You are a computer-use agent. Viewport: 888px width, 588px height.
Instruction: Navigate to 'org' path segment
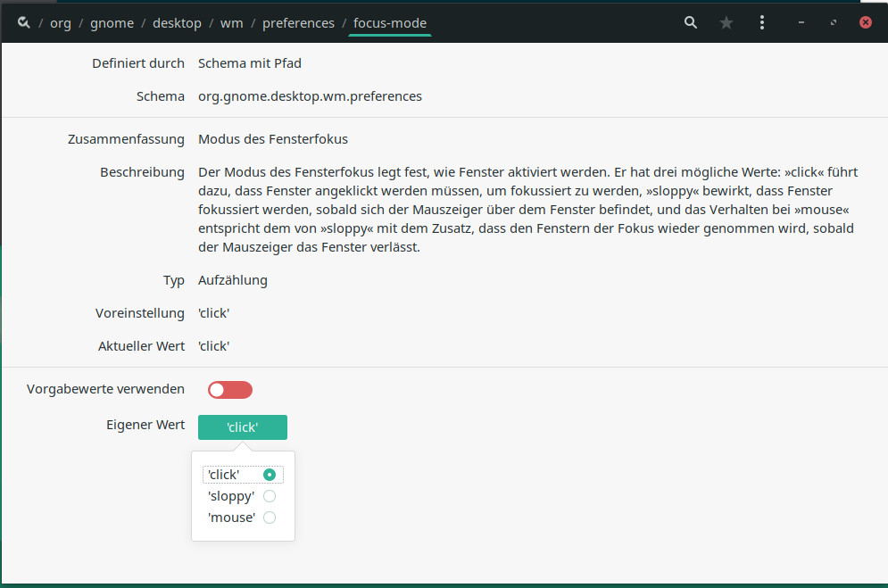click(61, 23)
